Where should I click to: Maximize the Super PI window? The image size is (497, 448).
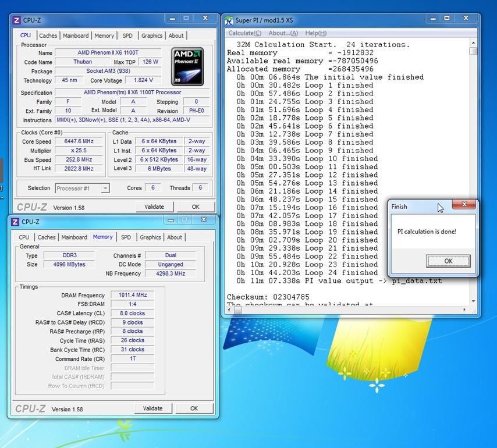pos(447,19)
